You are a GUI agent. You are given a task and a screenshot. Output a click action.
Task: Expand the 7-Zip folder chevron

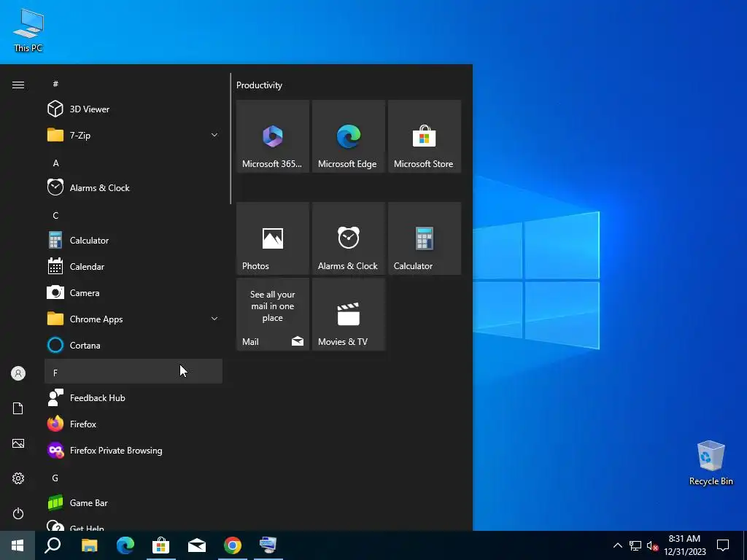pos(214,135)
